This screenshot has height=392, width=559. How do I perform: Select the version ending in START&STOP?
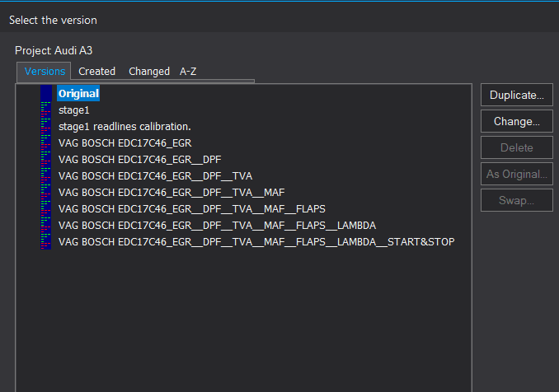pyautogui.click(x=256, y=242)
